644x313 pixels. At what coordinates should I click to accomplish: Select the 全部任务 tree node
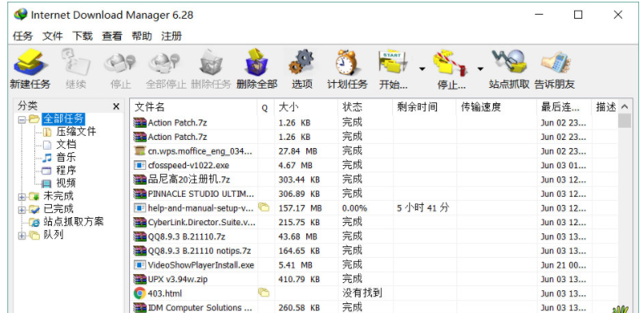click(63, 119)
